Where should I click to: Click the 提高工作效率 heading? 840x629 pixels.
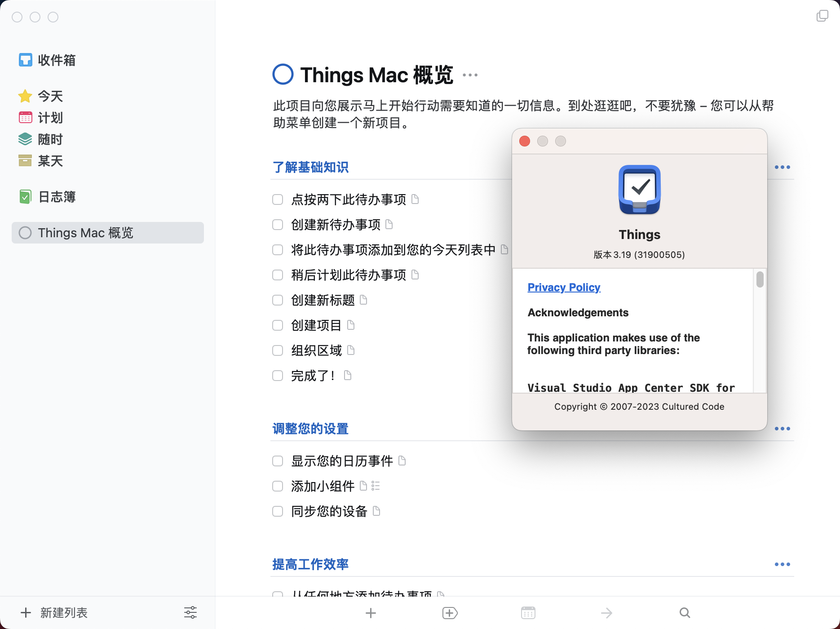click(x=310, y=564)
